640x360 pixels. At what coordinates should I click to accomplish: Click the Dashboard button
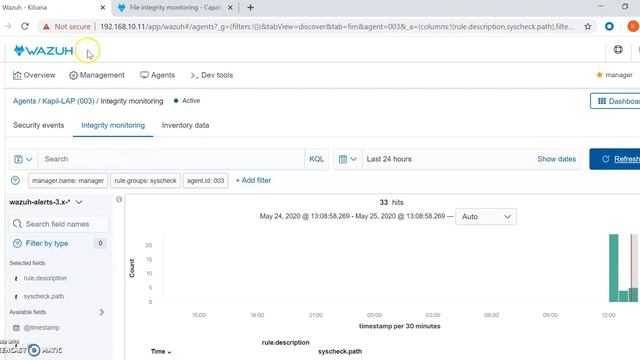point(615,101)
